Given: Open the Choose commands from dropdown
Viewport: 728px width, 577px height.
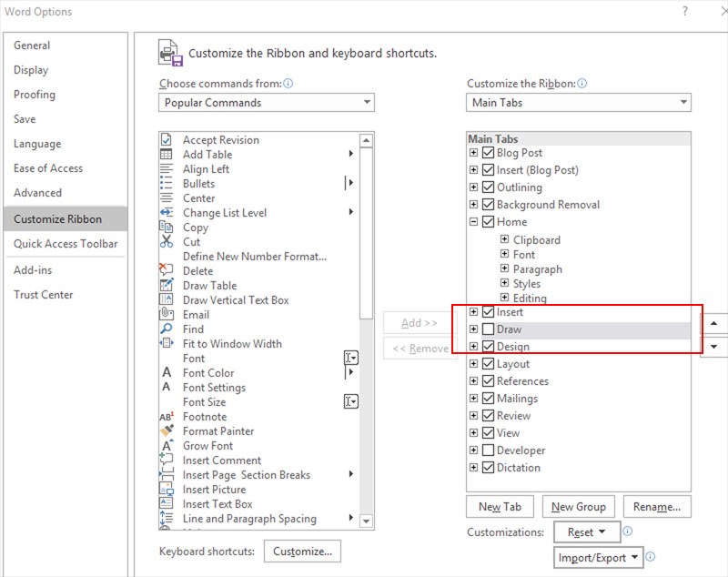Looking at the screenshot, I should [x=266, y=103].
